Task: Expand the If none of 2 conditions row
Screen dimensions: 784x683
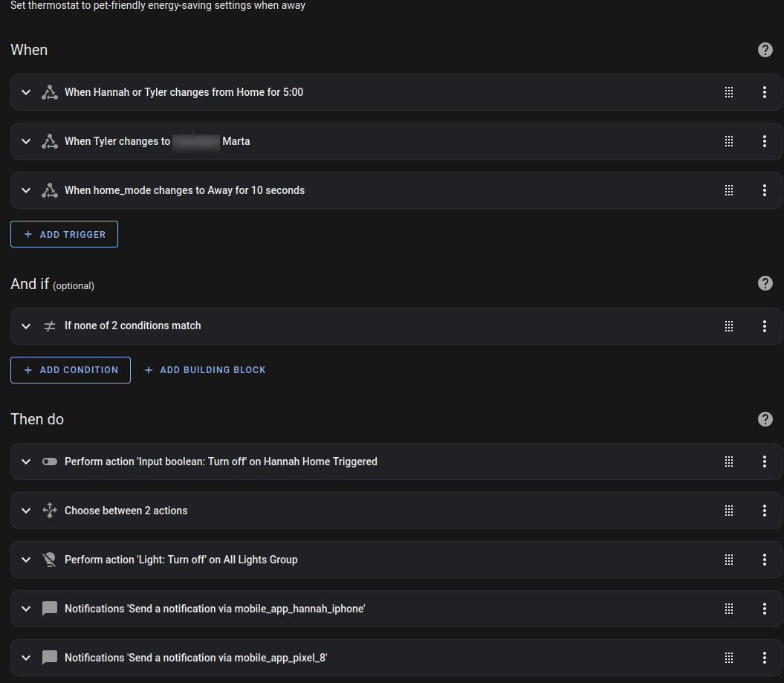Action: coord(26,326)
